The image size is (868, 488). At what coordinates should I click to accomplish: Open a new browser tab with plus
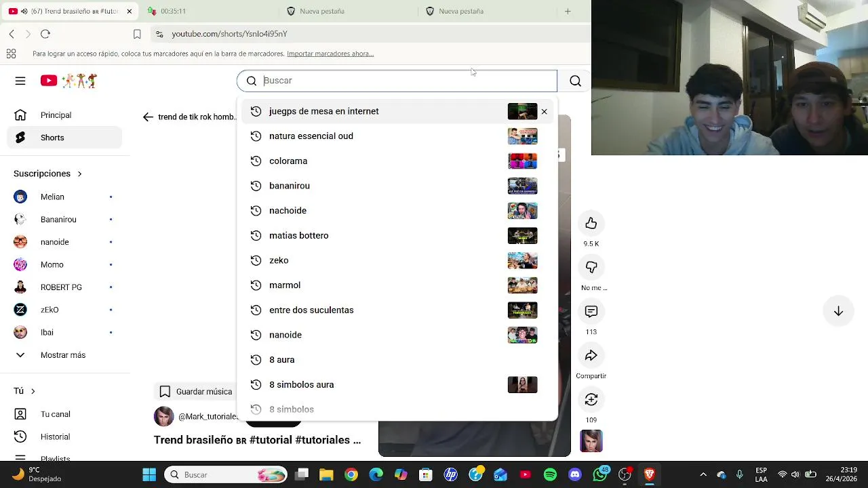point(568,11)
